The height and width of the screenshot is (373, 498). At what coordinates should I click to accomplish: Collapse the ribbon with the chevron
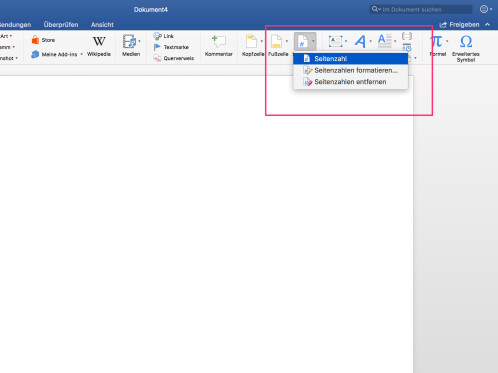(x=488, y=25)
